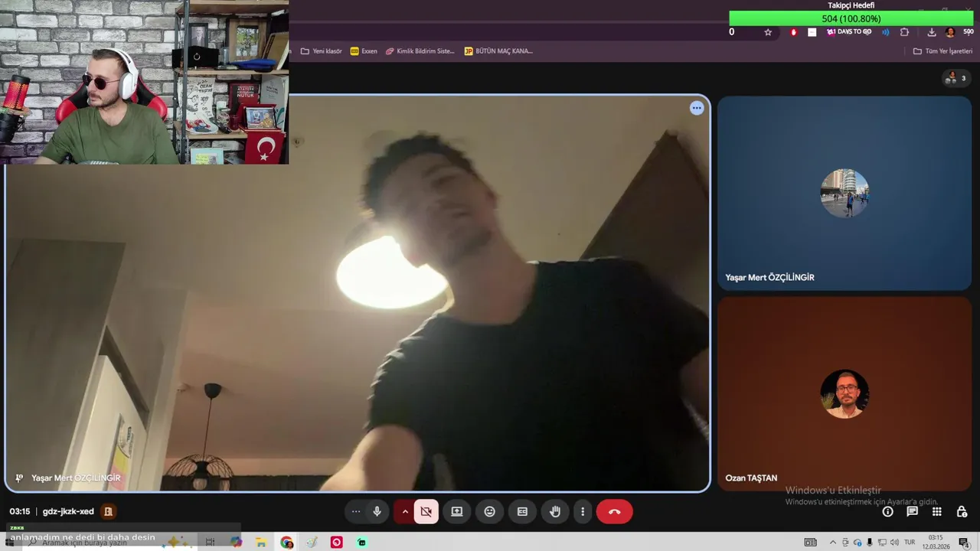The height and width of the screenshot is (551, 980).
Task: Start presenting your screen
Action: pyautogui.click(x=457, y=511)
